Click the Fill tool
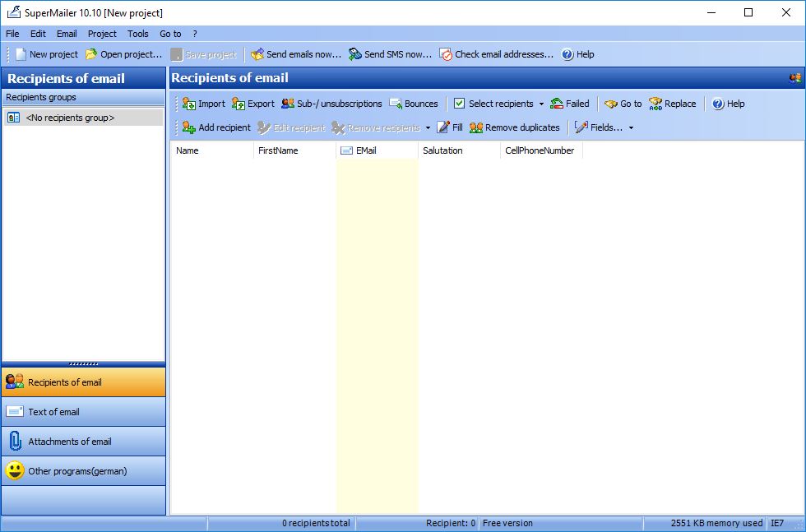 point(451,127)
